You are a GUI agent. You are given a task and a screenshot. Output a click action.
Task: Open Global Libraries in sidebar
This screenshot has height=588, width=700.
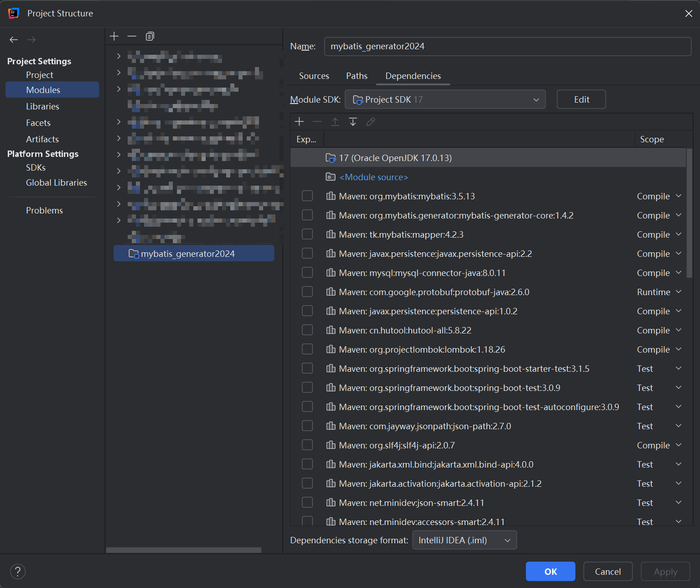coord(57,182)
